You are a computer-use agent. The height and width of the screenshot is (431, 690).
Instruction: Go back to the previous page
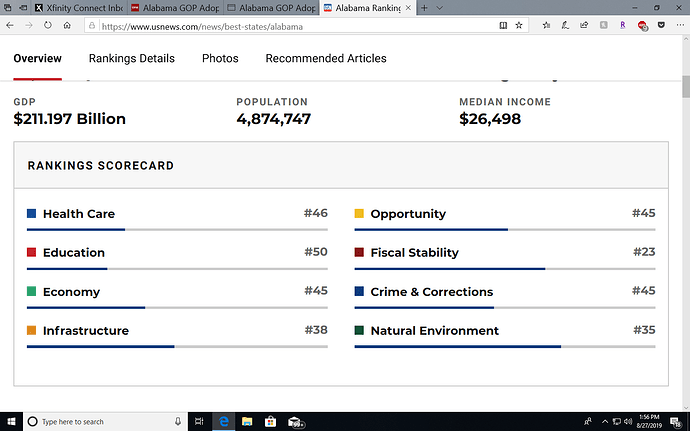[x=11, y=25]
